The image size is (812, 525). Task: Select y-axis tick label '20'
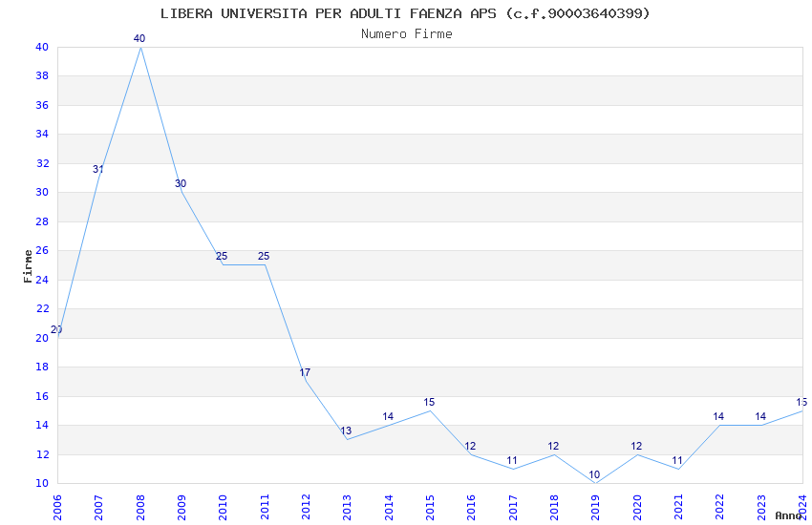click(x=42, y=338)
